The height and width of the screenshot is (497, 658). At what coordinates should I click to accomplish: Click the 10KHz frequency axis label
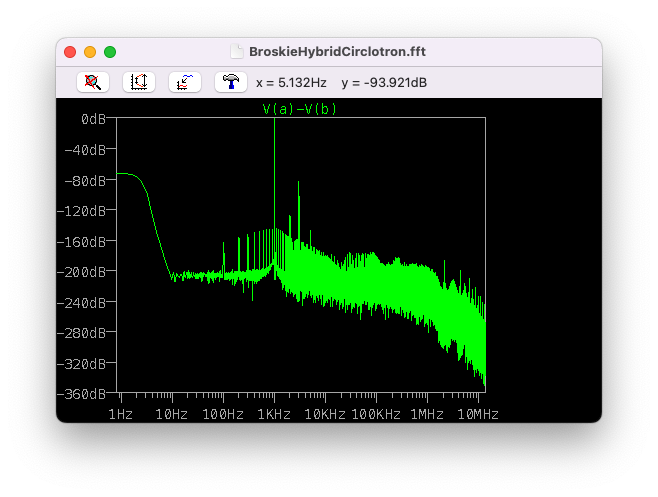click(x=325, y=415)
